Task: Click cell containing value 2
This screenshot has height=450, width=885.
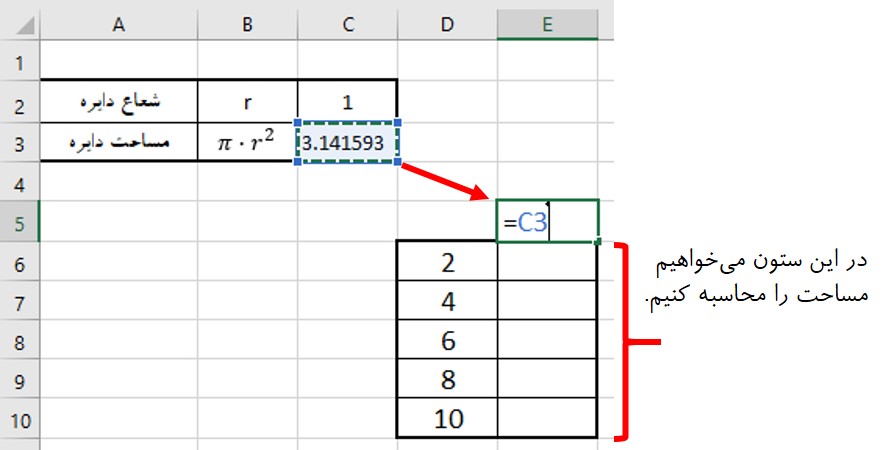Action: tap(448, 261)
